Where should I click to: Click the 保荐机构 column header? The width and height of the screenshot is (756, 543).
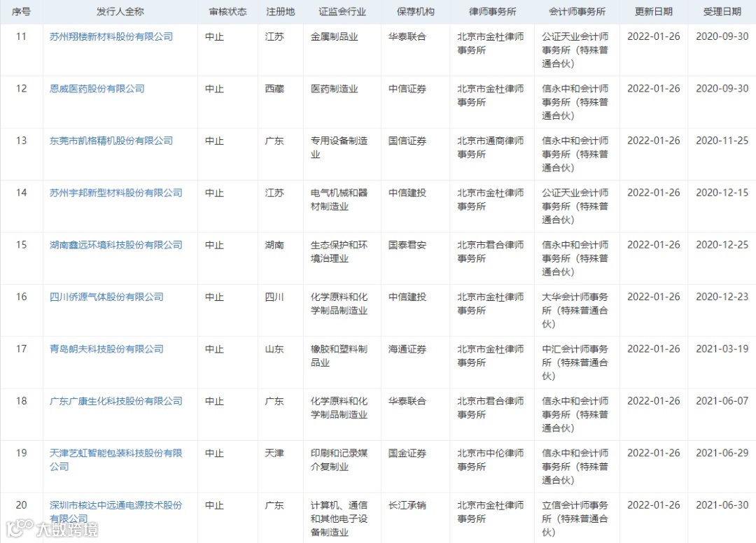pyautogui.click(x=415, y=12)
